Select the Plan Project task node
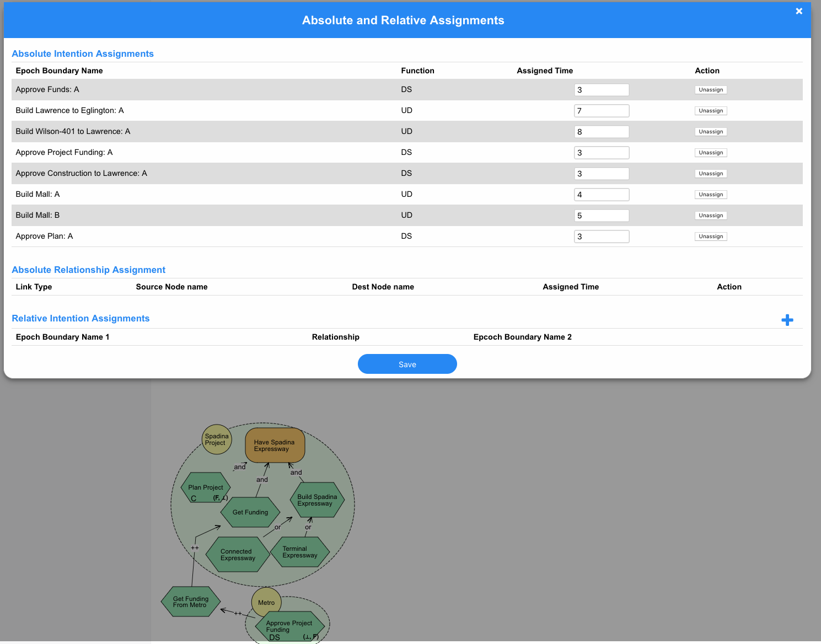This screenshot has width=821, height=644. pos(206,487)
